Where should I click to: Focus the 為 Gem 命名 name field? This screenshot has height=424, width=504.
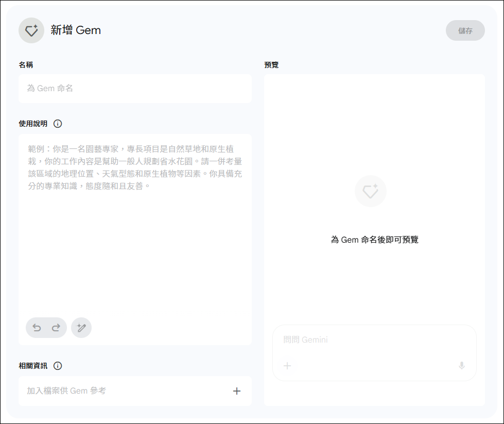click(x=135, y=89)
